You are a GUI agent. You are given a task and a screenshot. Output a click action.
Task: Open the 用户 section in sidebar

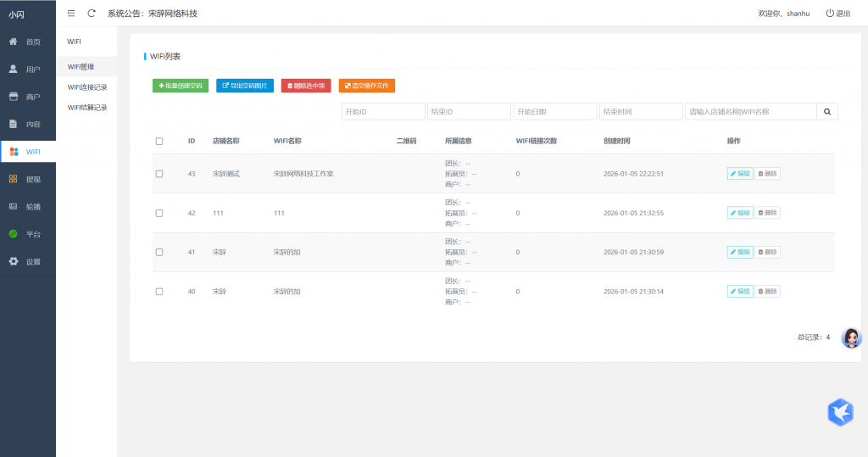point(27,70)
